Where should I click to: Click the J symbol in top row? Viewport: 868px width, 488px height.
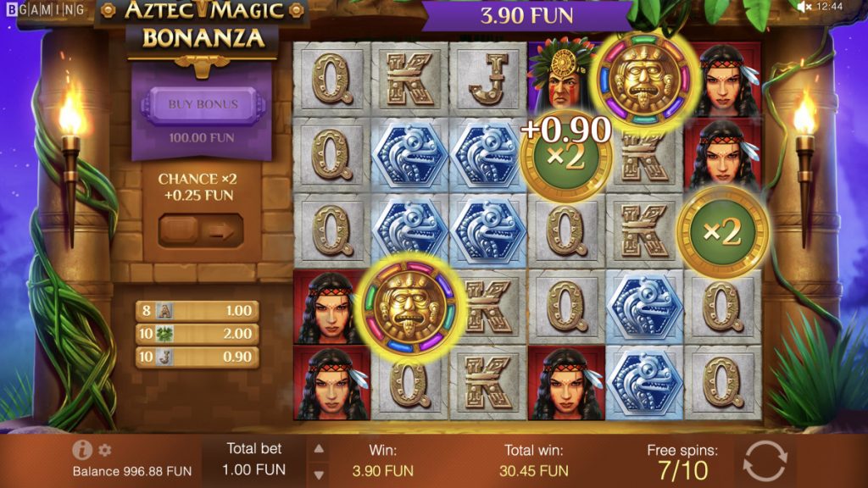(487, 79)
